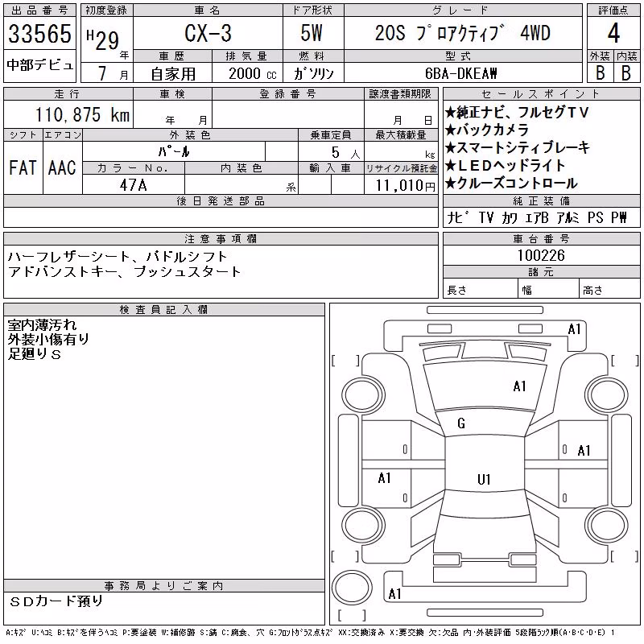
Task: Click the office notice SDカード預り
Action: coord(56,601)
